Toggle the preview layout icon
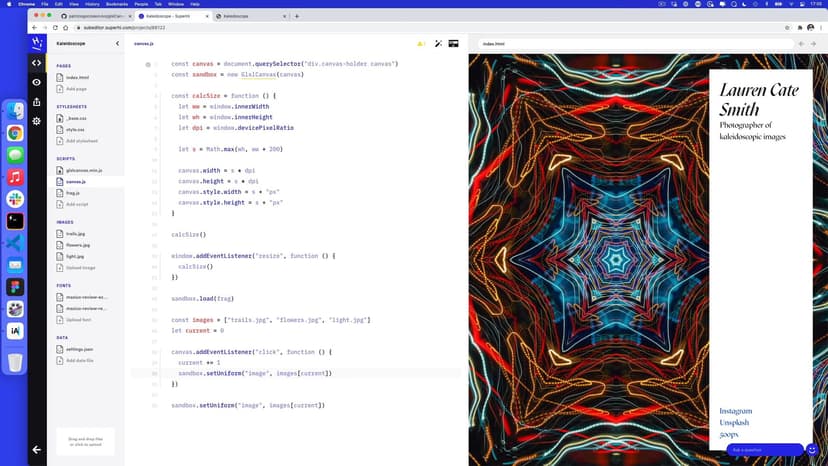The width and height of the screenshot is (828, 466). 453,44
